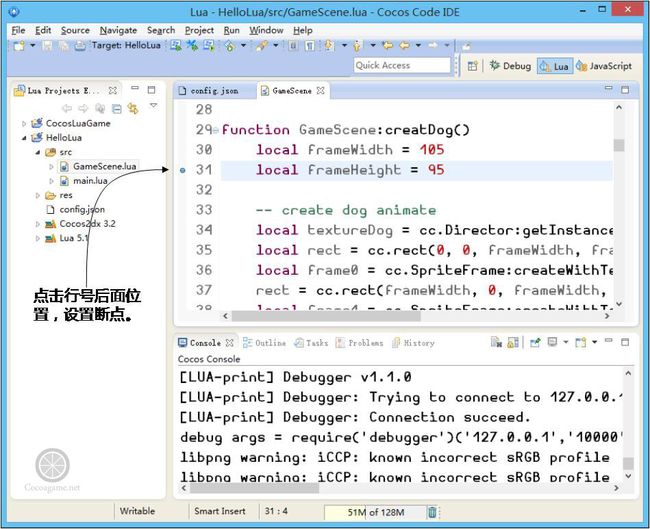Screen dimensions: 650x529
Task: Click the build runtime icon after Target
Action: (x=176, y=45)
